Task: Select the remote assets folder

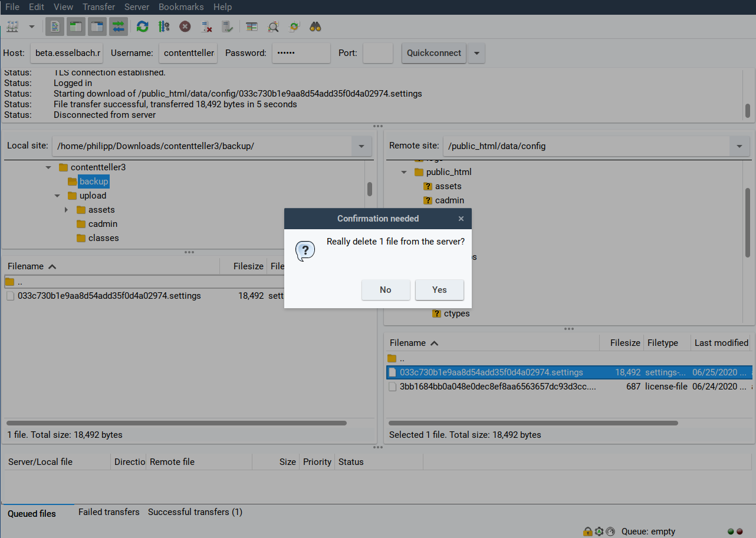Action: coord(448,186)
